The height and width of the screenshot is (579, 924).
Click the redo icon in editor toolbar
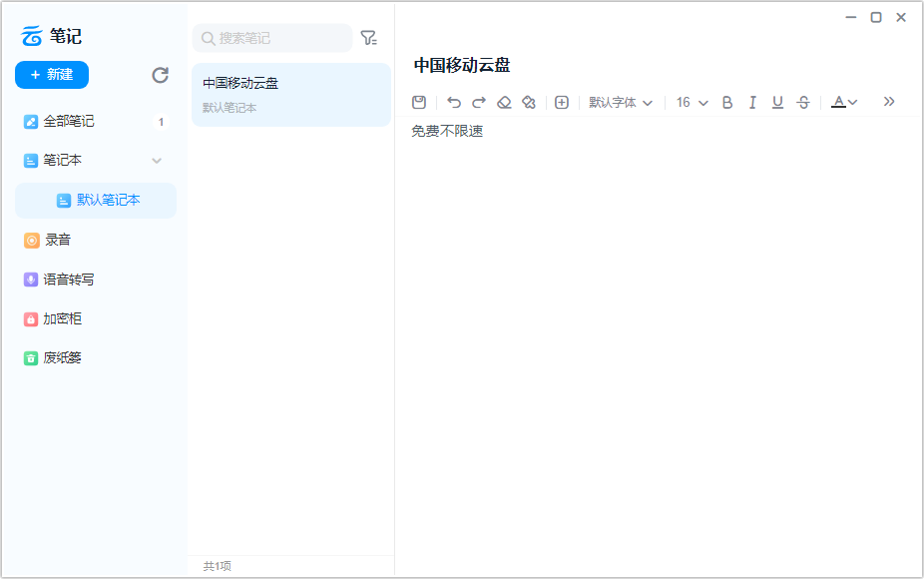click(478, 102)
